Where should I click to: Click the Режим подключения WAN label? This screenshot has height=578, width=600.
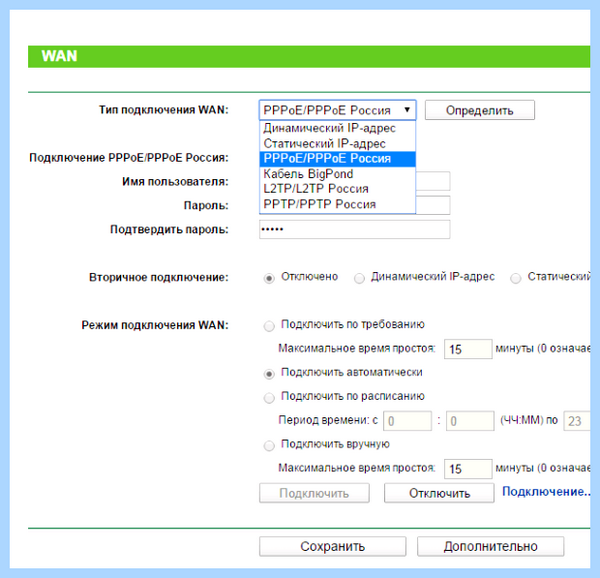155,326
